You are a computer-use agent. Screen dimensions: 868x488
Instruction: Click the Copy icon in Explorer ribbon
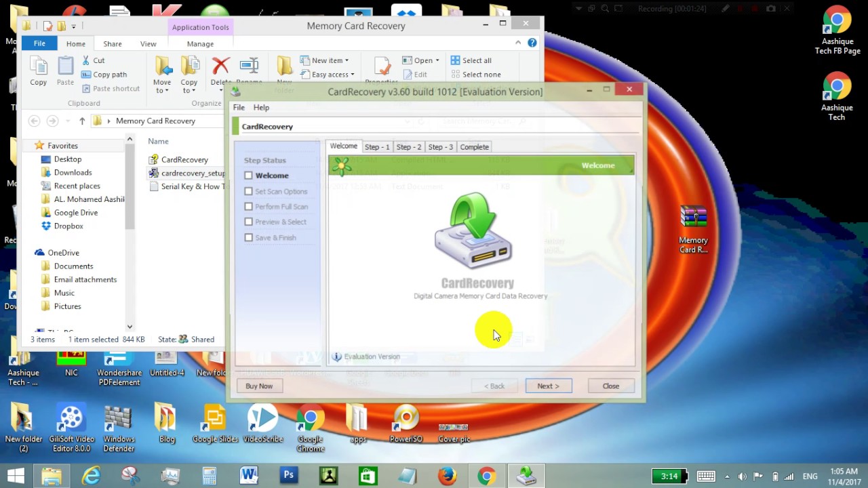click(x=38, y=71)
